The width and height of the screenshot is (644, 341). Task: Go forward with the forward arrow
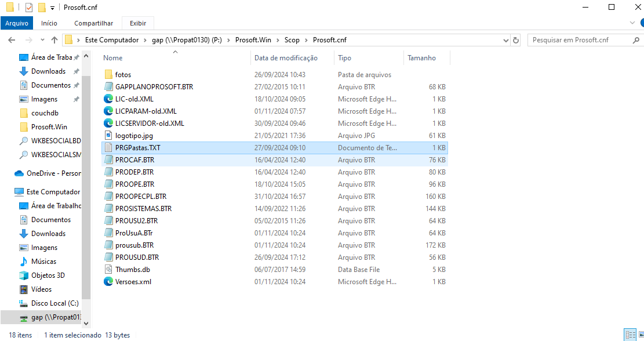28,40
